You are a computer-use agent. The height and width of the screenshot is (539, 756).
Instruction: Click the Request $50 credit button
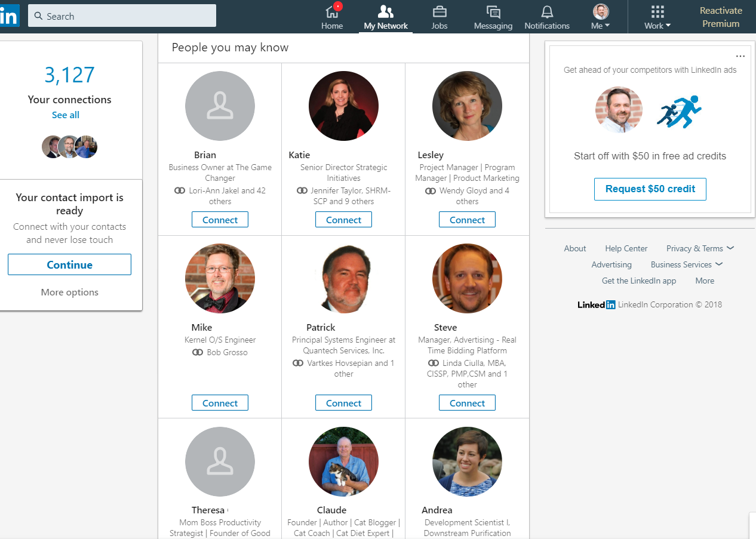coord(650,189)
